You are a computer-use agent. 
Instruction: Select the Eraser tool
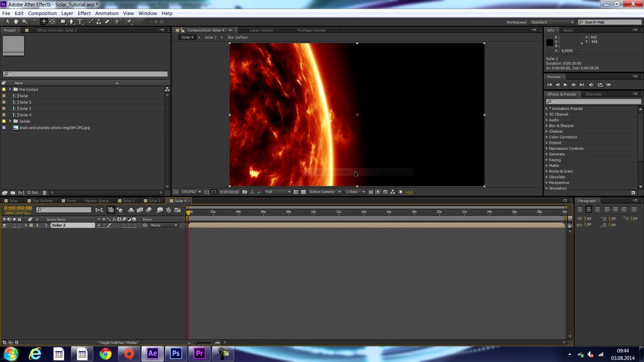(107, 22)
